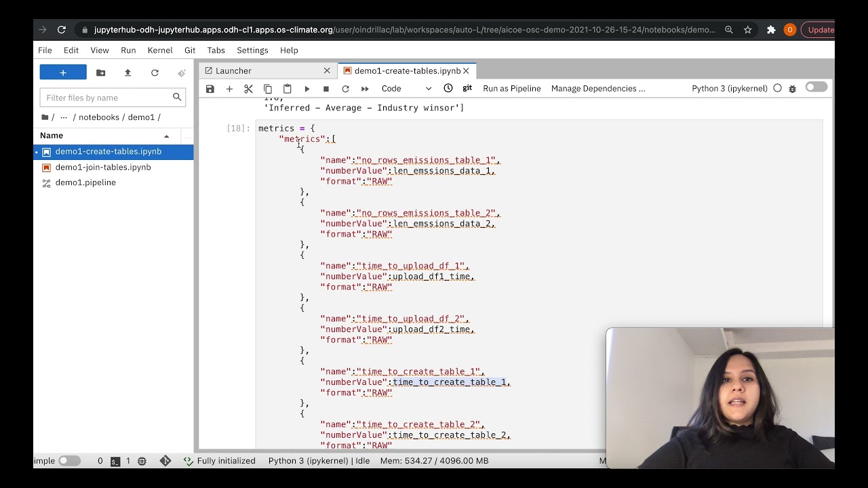Click the Mem: 534.27 / 4096.00 MB status

click(434, 461)
